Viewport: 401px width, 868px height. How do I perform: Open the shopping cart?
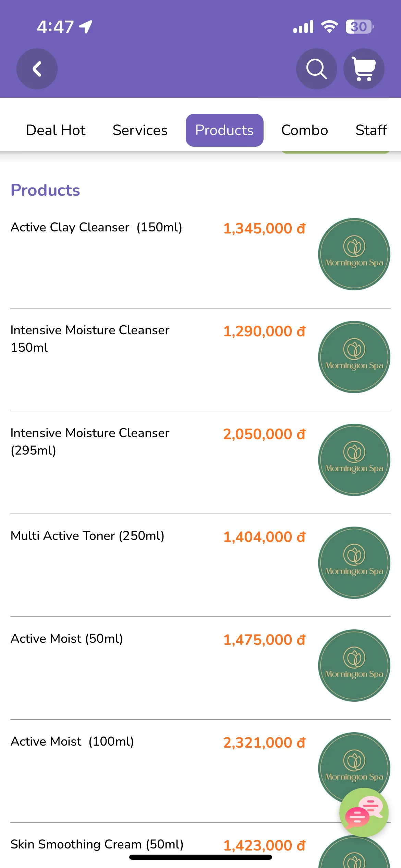[364, 69]
